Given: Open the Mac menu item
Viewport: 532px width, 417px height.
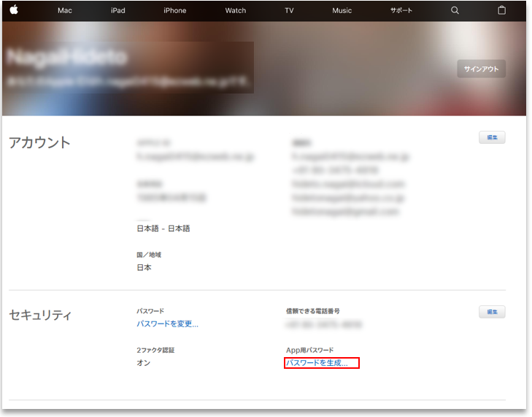Looking at the screenshot, I should coord(65,11).
